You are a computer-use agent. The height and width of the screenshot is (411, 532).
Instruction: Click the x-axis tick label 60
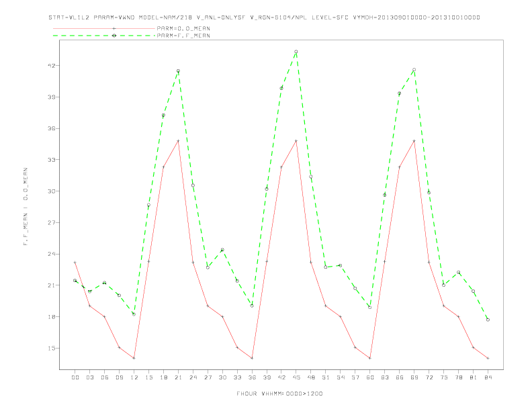[370, 377]
